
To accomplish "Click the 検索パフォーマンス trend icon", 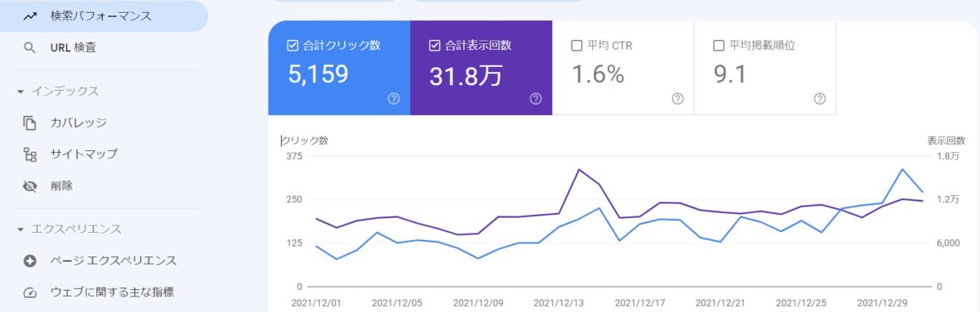I will click(30, 16).
